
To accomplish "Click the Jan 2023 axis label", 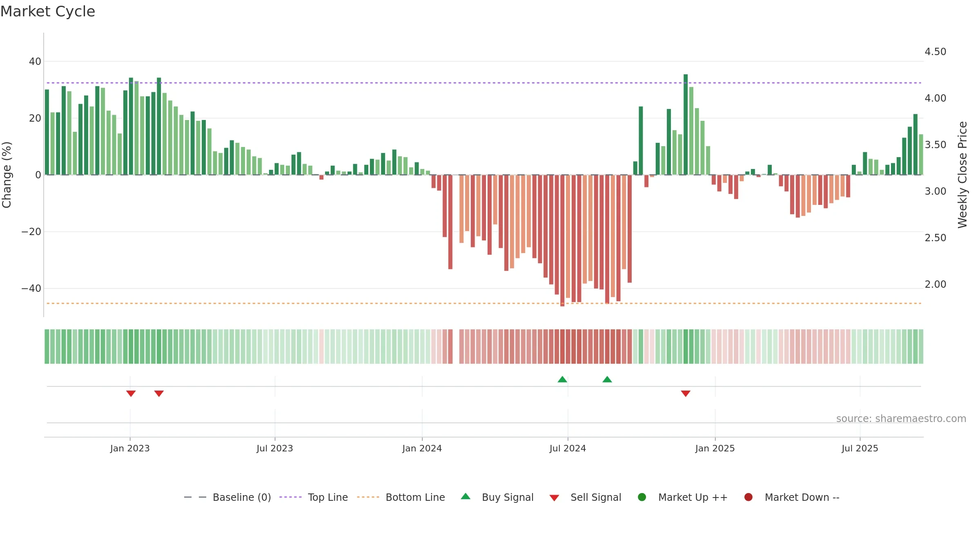I will (x=130, y=448).
